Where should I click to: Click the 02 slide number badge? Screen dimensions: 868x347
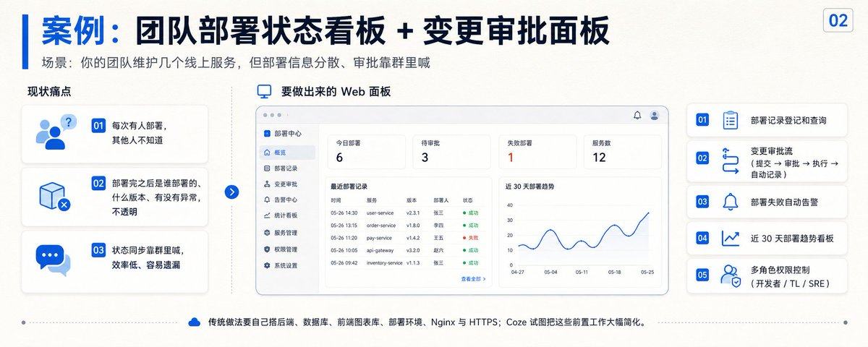[x=838, y=20]
